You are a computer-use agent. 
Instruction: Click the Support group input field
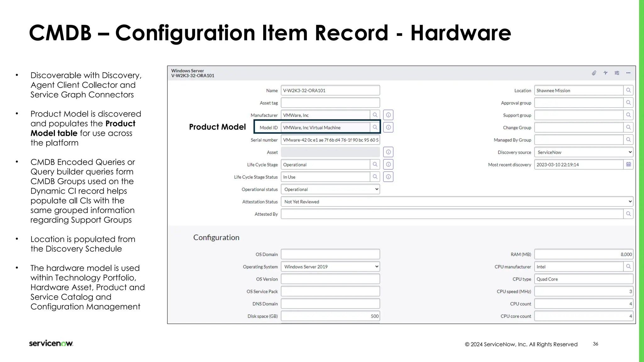[x=579, y=115]
